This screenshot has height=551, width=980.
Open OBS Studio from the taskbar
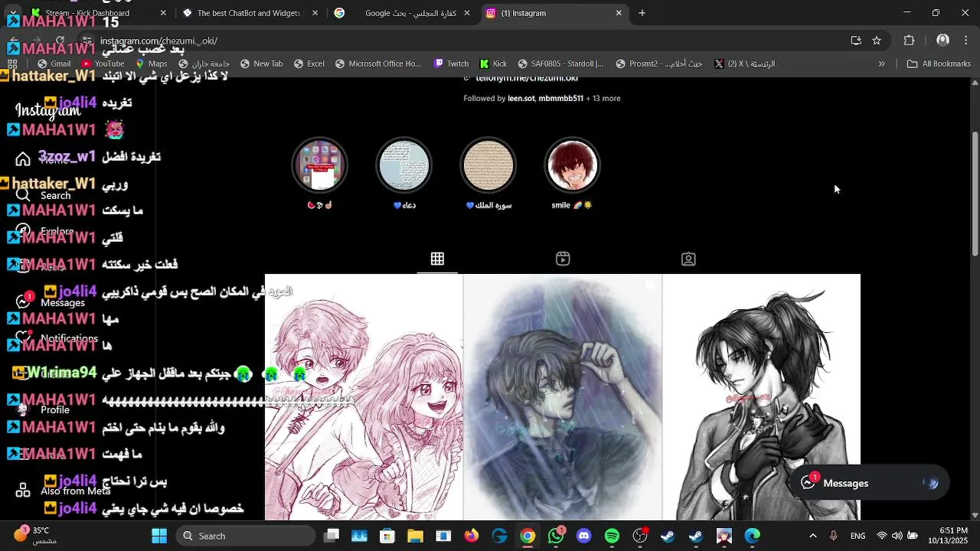coord(640,536)
